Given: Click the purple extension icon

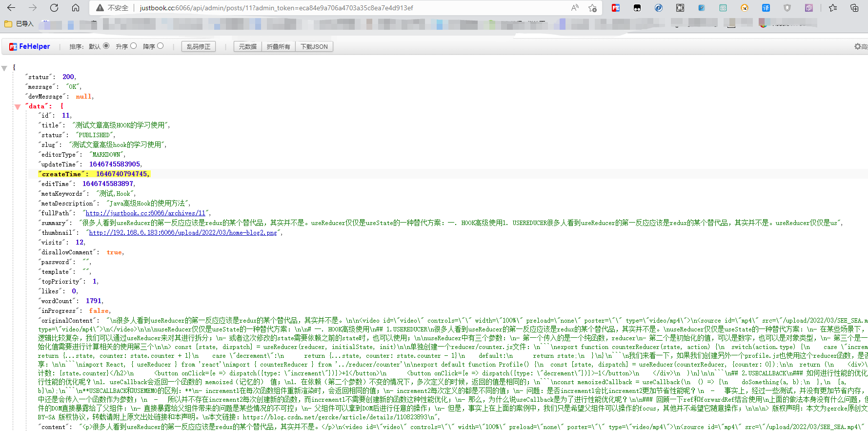Looking at the screenshot, I should point(809,8).
